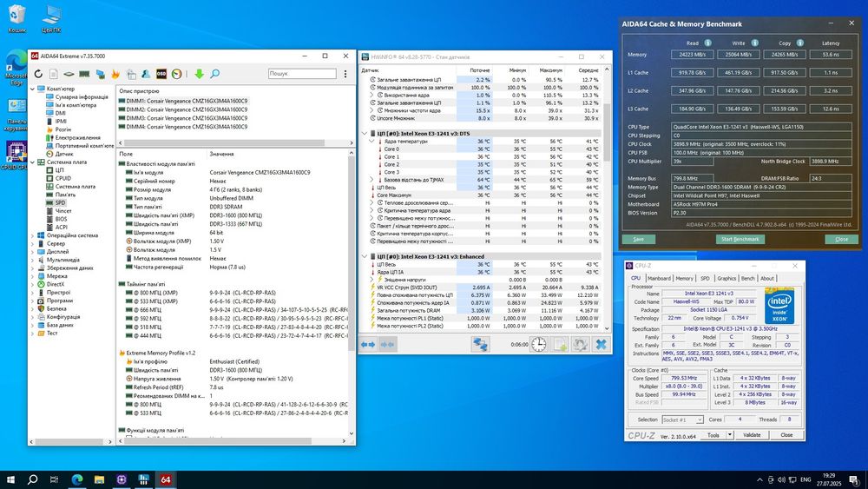Click AIDA64 icon in the taskbar
Viewport: 868px width, 489px height.
pos(166,479)
